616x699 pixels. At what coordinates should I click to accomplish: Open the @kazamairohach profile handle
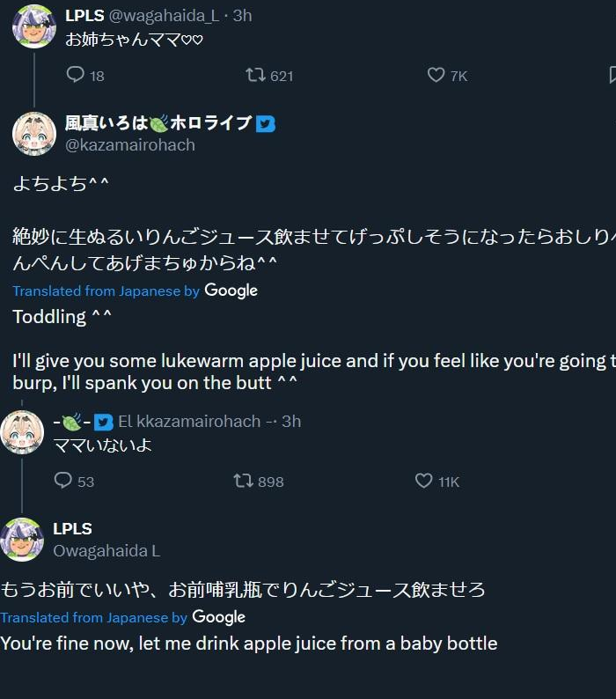(130, 145)
